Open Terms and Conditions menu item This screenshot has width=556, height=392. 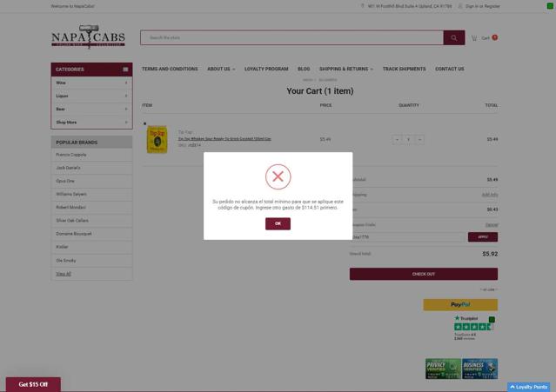170,69
